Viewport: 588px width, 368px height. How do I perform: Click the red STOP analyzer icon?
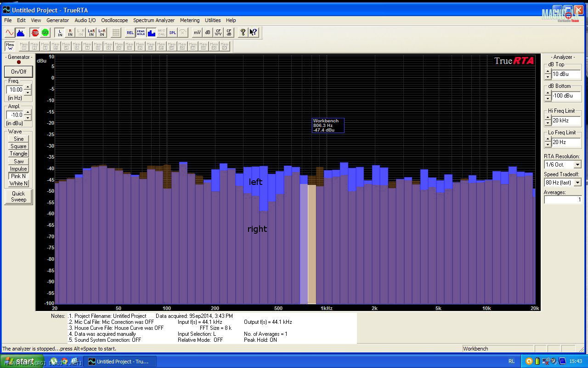point(34,32)
